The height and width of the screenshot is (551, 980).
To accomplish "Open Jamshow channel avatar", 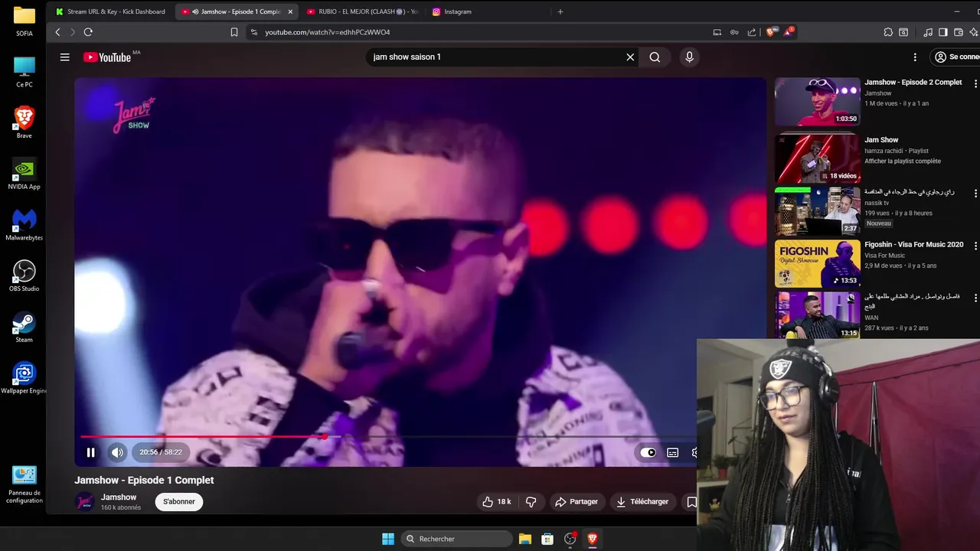I will (84, 502).
